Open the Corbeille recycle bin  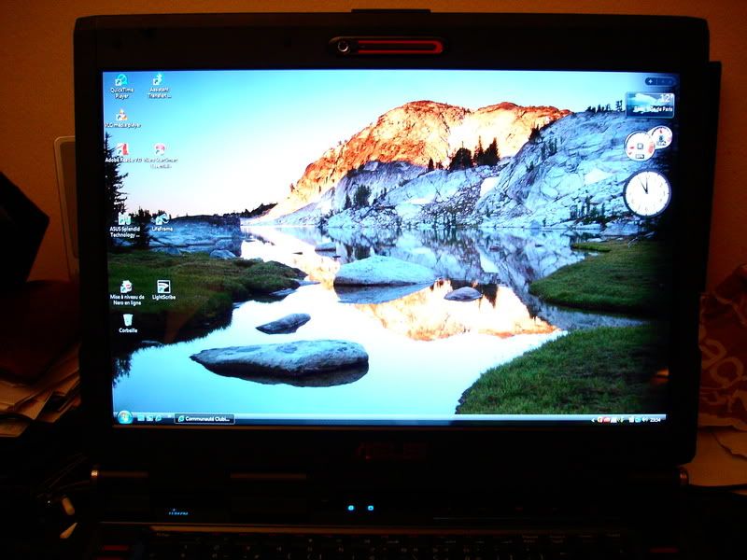[128, 320]
